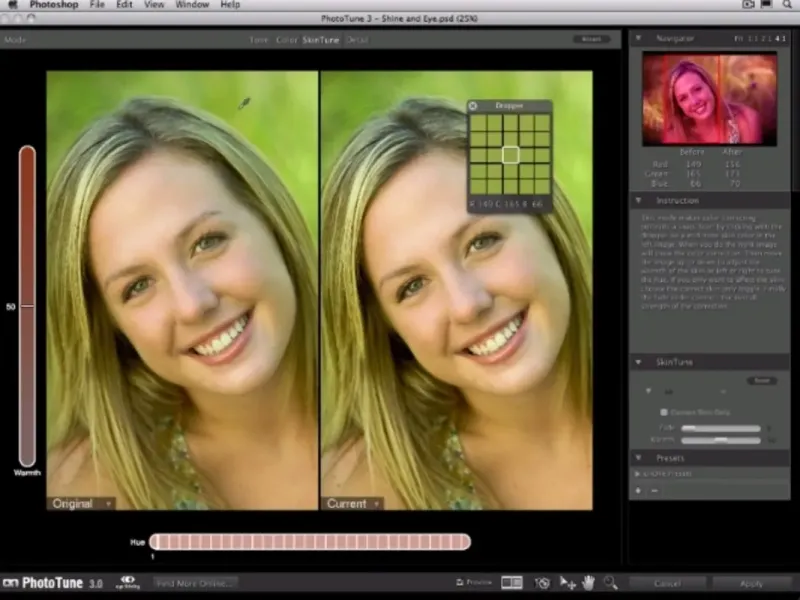Toggle the Correct Skin Only checkbox
The image size is (800, 600).
tap(664, 412)
